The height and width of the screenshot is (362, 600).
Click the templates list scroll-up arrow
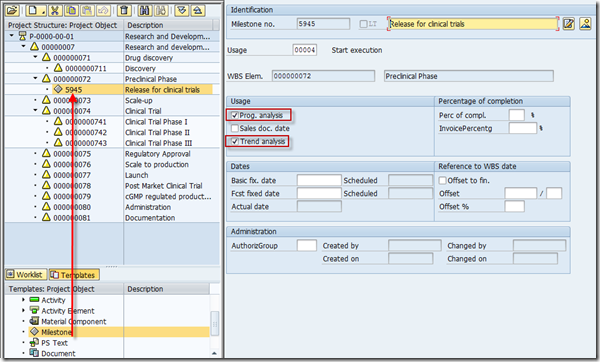point(214,353)
